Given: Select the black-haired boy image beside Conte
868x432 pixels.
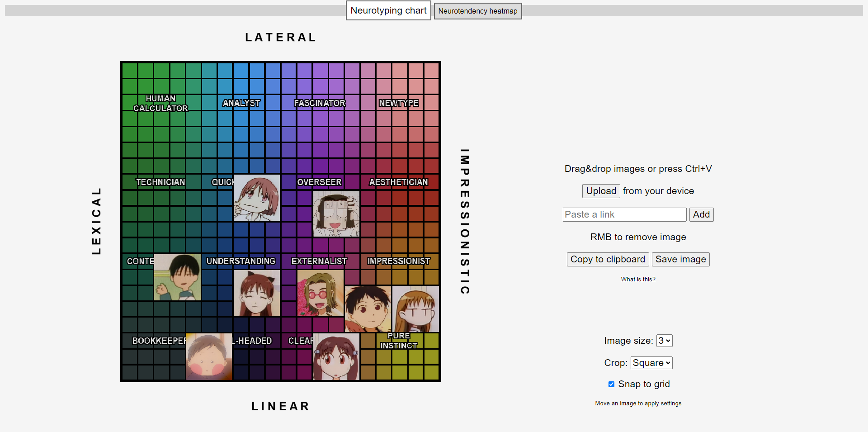Looking at the screenshot, I should tap(177, 277).
